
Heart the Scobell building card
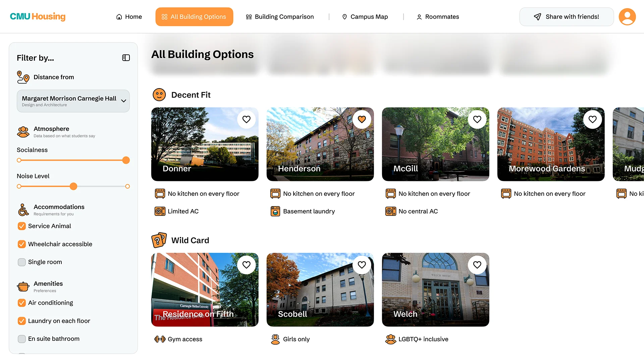pos(362,265)
